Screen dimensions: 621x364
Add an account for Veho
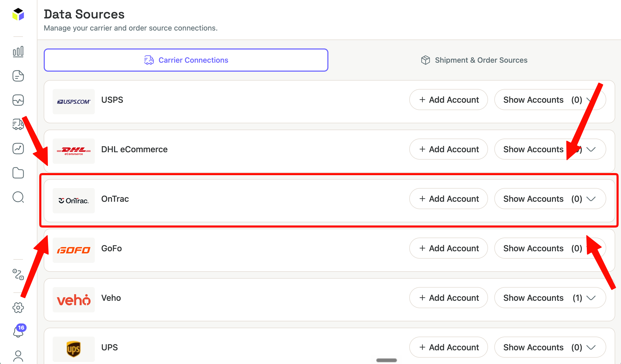pos(448,298)
